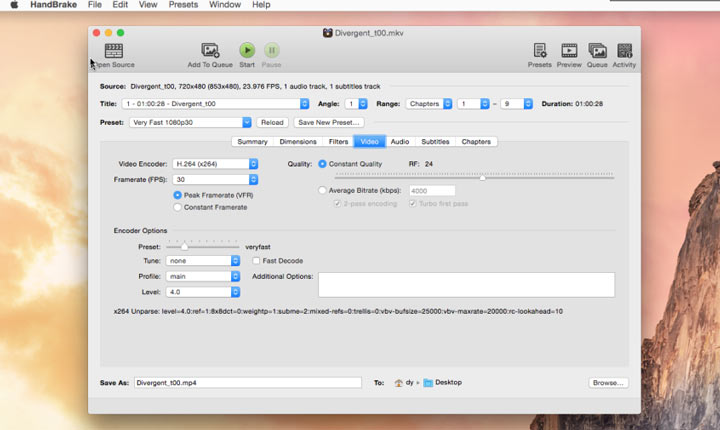Viewport: 720px width, 430px height.
Task: Click the Duration 01:00:28 text
Action: (572, 104)
